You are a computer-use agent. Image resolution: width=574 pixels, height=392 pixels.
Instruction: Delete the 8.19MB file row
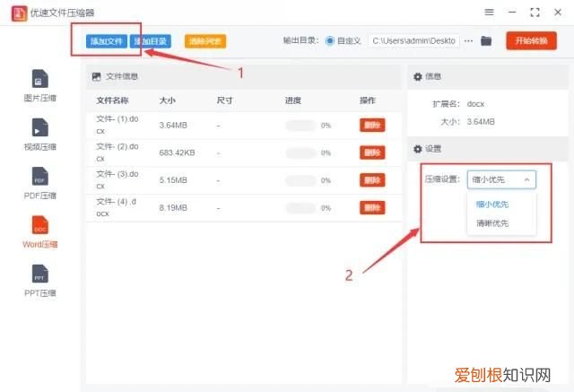(x=372, y=208)
